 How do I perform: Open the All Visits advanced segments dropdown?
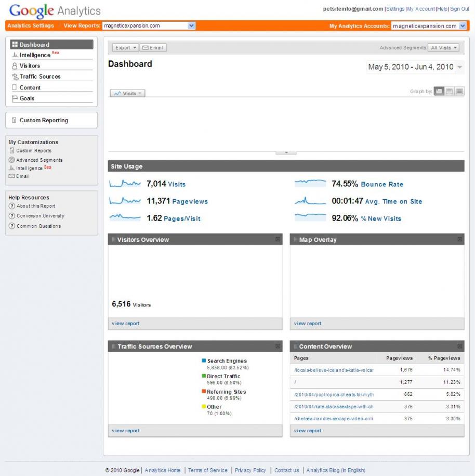[443, 48]
